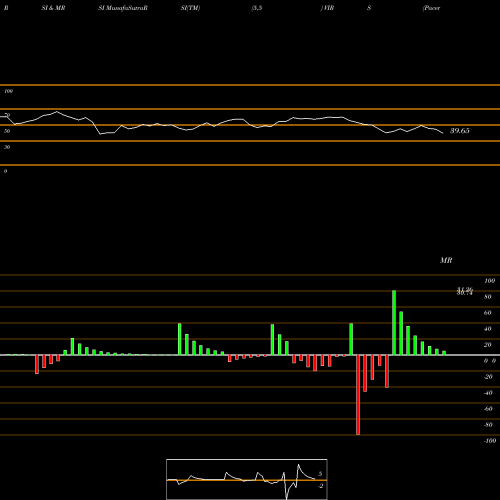Click the 30 level label on the RSI chart
The width and height of the screenshot is (500, 500).
7,147
